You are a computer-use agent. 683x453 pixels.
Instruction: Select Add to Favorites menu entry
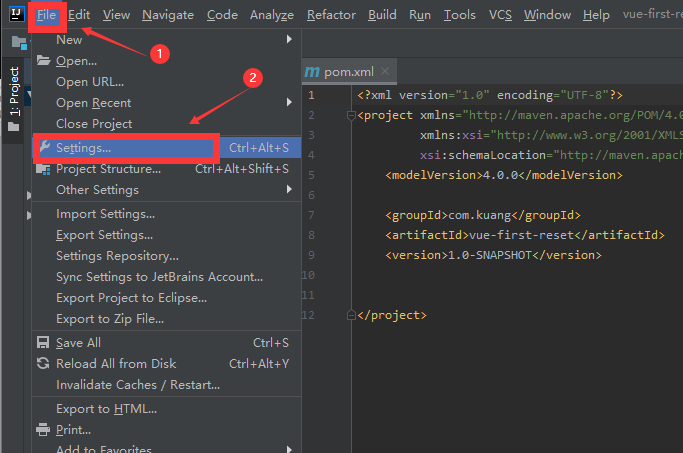(x=166, y=448)
